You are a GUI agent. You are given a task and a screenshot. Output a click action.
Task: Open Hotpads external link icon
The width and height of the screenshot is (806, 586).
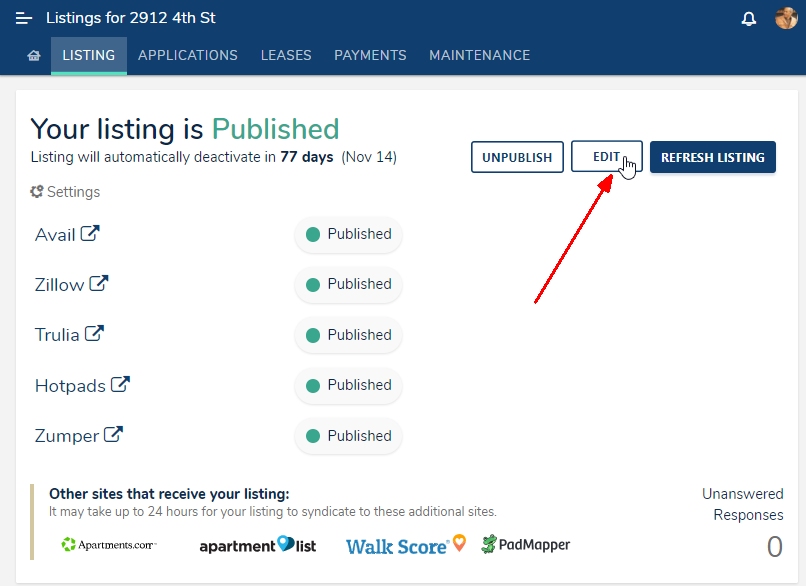pos(120,385)
